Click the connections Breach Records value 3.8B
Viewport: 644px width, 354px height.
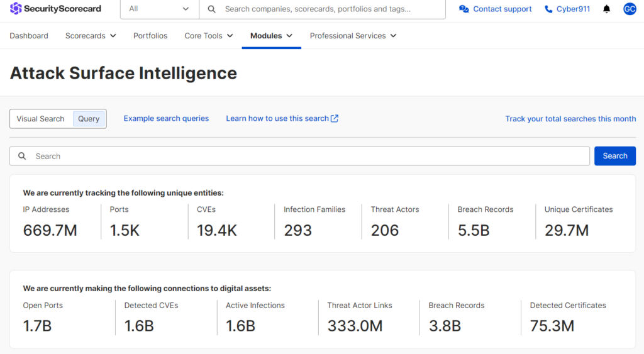[x=445, y=326]
